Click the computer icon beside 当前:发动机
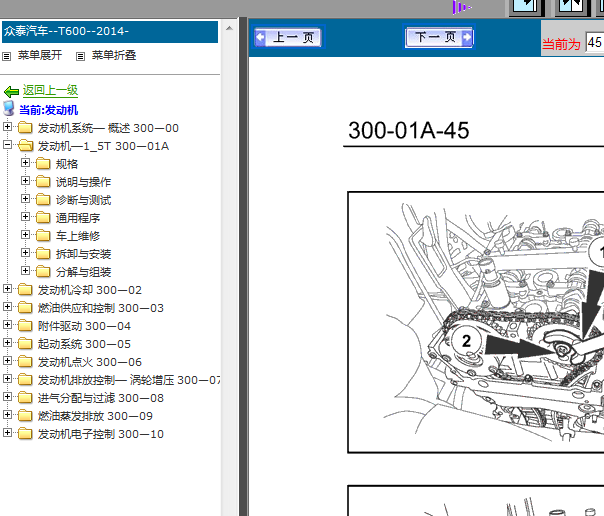The width and height of the screenshot is (604, 516). pos(8,109)
